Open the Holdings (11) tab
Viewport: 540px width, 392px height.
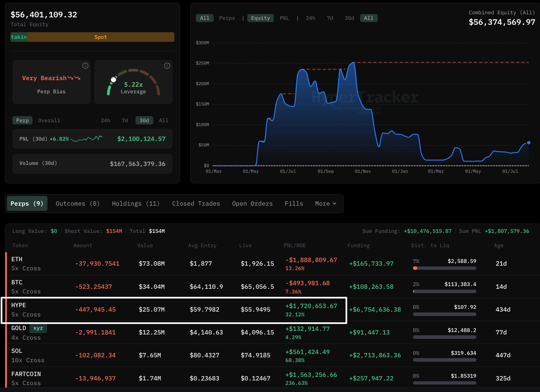(x=136, y=204)
